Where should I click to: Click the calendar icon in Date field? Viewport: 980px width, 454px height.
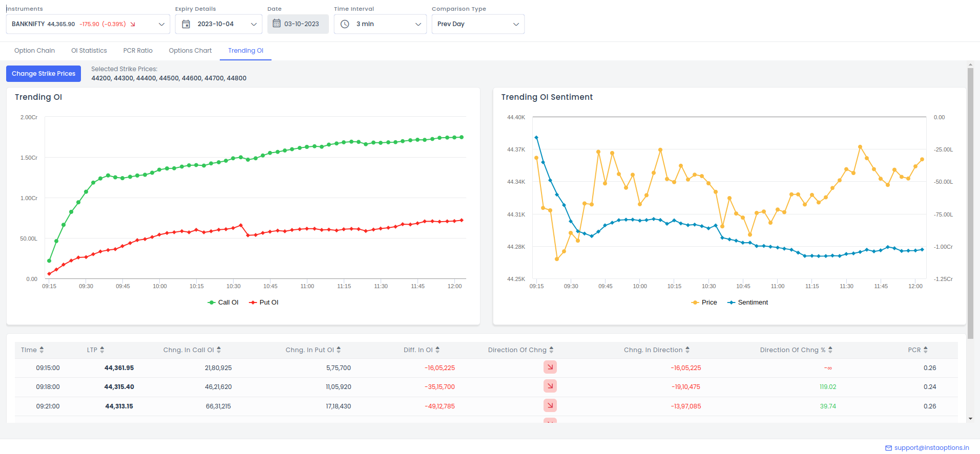(277, 24)
